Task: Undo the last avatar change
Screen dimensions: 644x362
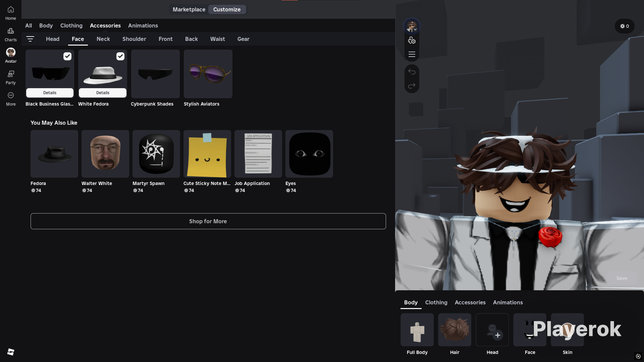Action: pos(412,72)
